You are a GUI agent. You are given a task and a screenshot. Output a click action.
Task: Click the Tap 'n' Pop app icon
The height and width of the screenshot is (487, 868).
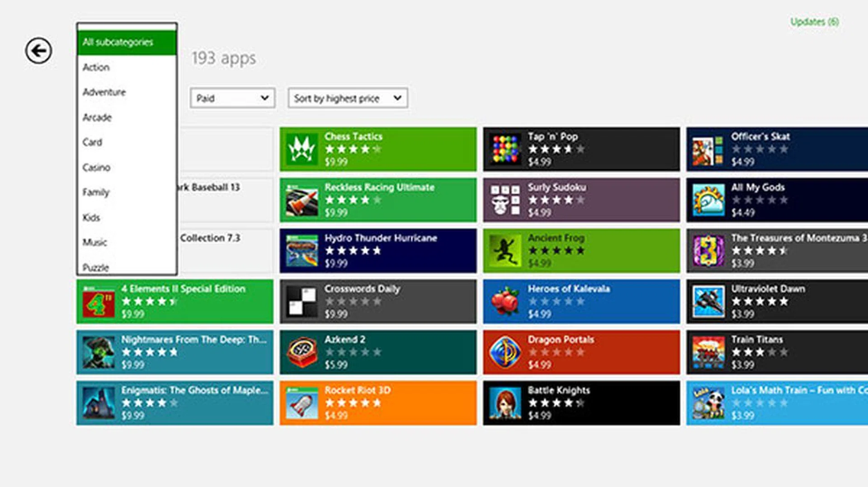click(505, 150)
